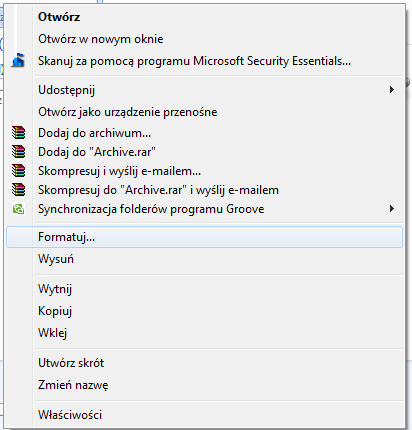412x430 pixels.
Task: Choose Otwórz w nowym oknie
Action: coord(101,39)
